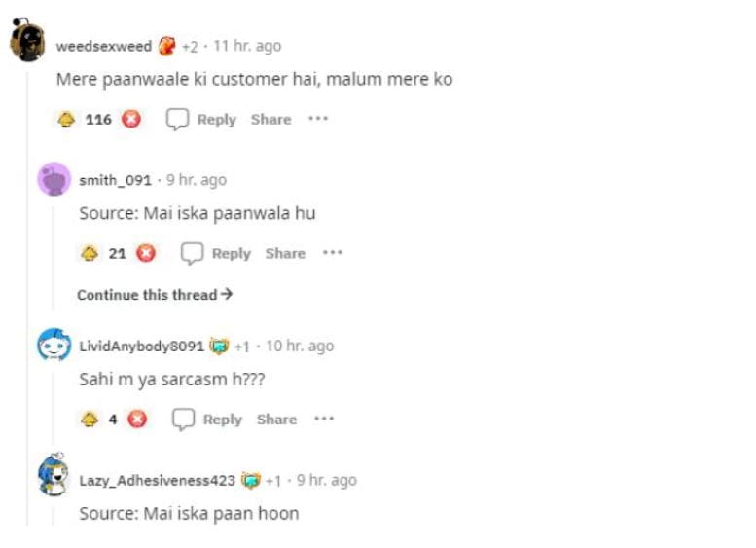Image resolution: width=756 pixels, height=548 pixels.
Task: Downvote smith_091's comment
Action: tap(146, 253)
